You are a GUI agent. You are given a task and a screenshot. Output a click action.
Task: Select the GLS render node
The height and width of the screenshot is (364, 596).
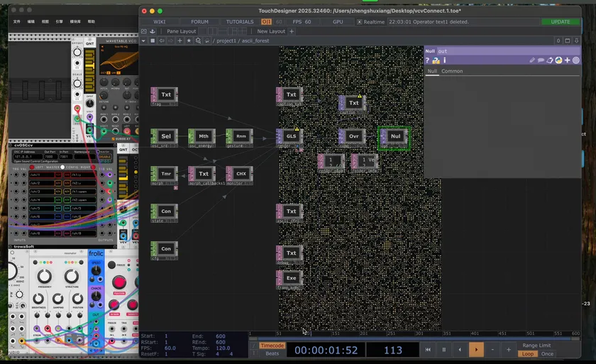click(289, 136)
